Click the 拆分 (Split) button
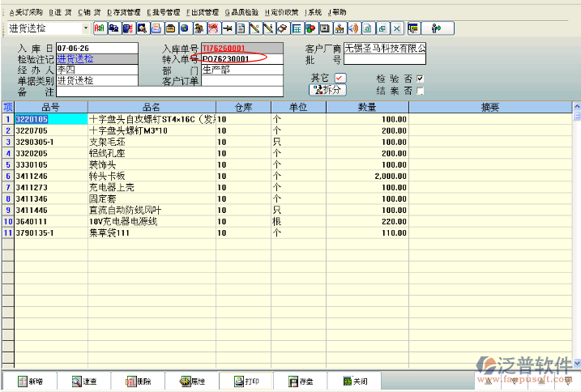This screenshot has width=581, height=392. point(327,90)
